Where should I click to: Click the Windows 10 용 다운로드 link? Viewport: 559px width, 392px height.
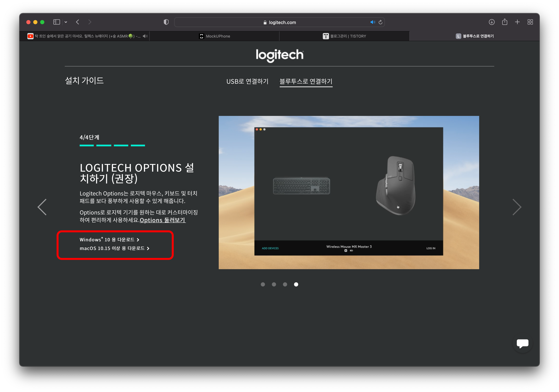[x=109, y=240]
